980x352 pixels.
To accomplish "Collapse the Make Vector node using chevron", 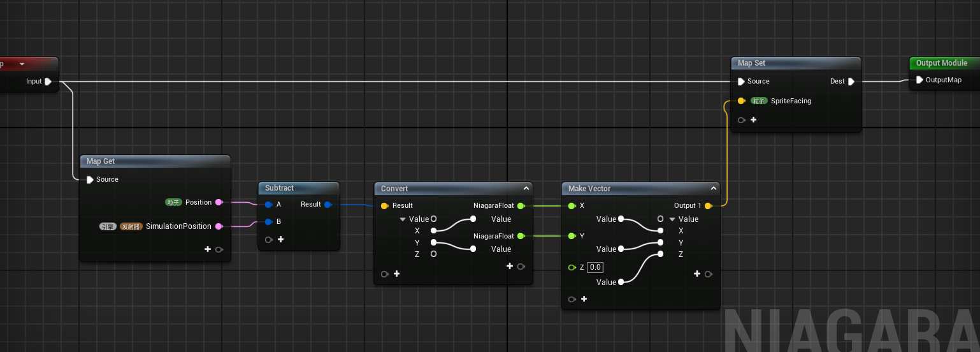I will click(714, 189).
